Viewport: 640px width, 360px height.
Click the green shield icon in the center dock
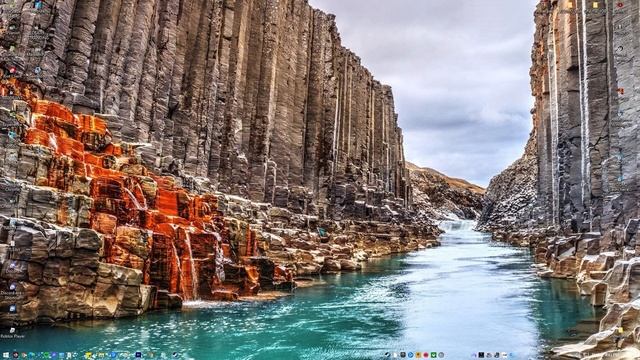pos(433,355)
